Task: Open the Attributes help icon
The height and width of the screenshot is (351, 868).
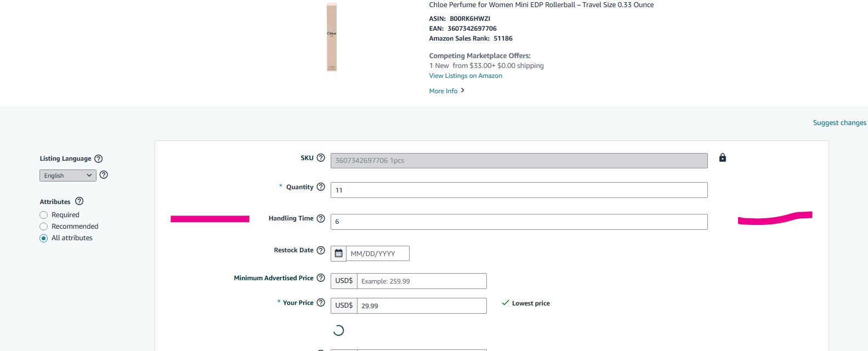Action: pyautogui.click(x=79, y=201)
